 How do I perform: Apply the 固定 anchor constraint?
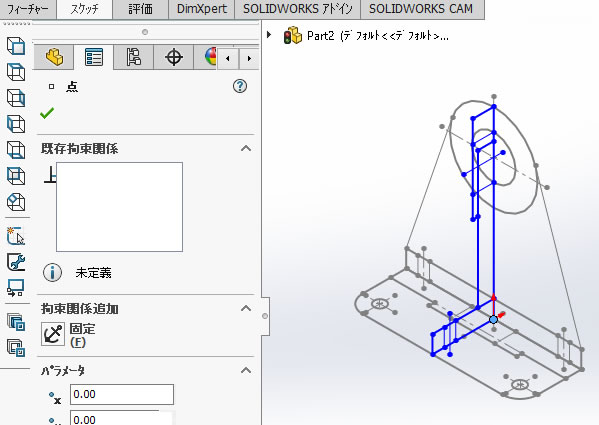[x=53, y=334]
